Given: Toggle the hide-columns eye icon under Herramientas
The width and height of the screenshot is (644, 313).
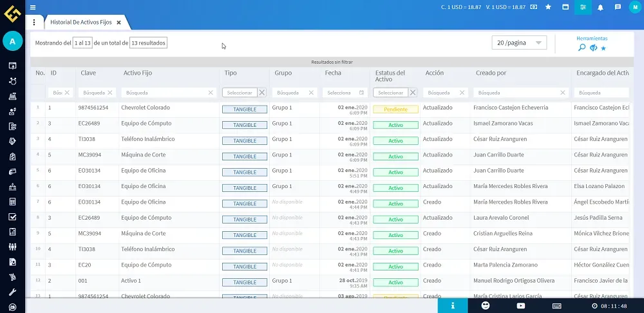Looking at the screenshot, I should coord(593,48).
